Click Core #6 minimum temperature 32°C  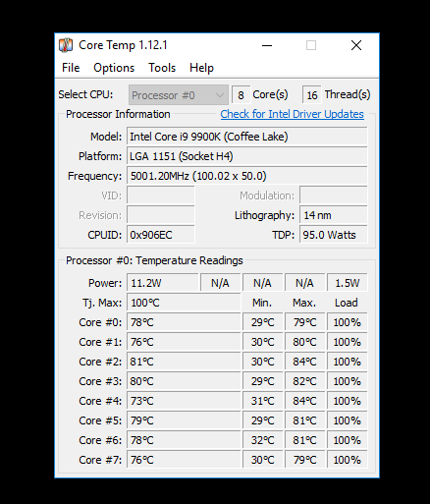(x=262, y=440)
